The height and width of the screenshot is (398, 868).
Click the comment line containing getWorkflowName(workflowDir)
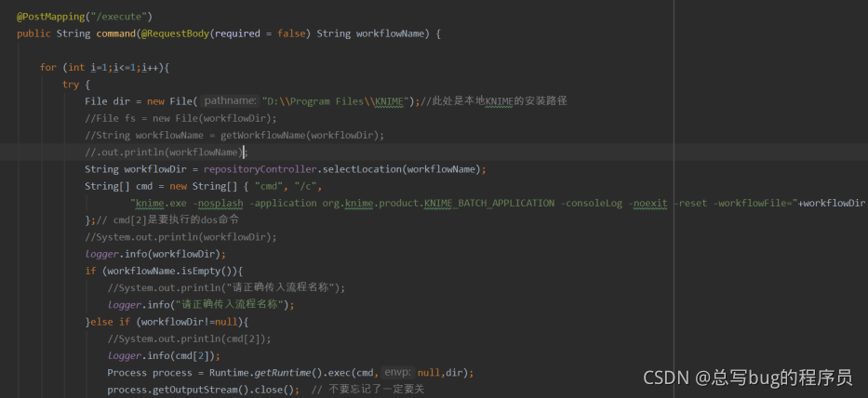click(234, 136)
